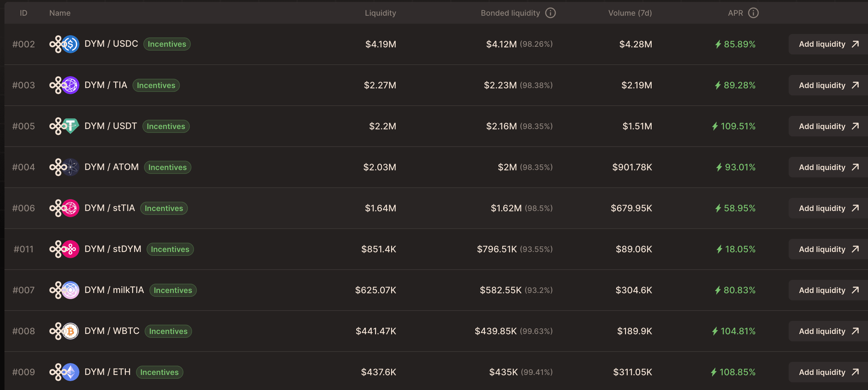Screen dimensions: 868x390
Task: Click Incentives badge on DYM / WBTC row
Action: coord(168,331)
